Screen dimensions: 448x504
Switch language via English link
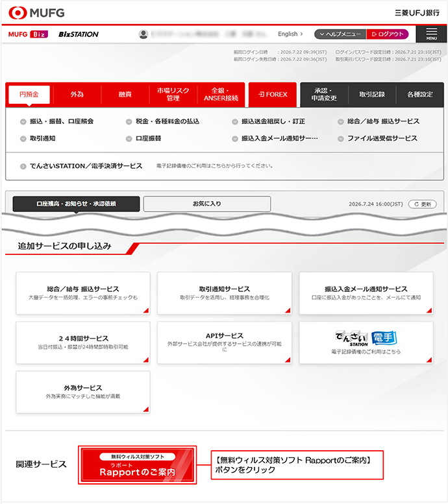pyautogui.click(x=290, y=34)
